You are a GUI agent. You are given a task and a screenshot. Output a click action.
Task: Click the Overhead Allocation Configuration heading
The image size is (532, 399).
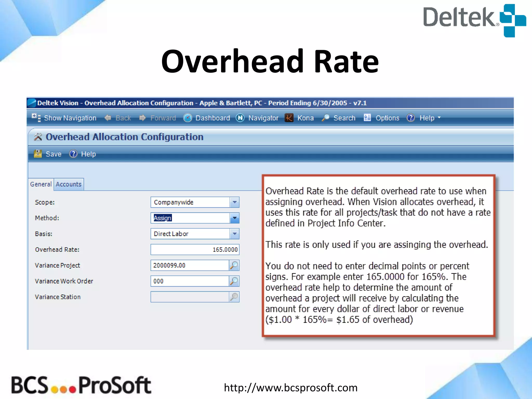coord(125,137)
